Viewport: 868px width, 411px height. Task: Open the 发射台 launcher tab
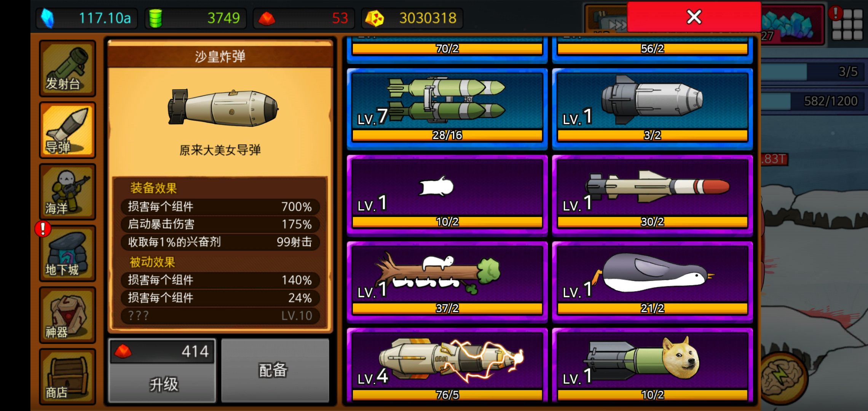(x=67, y=68)
